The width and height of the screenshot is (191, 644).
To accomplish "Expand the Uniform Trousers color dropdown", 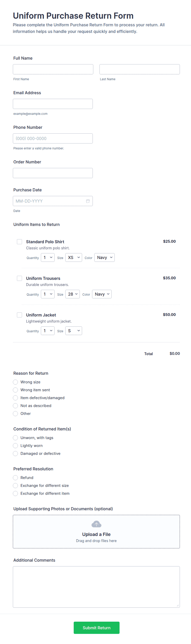I will click(102, 294).
